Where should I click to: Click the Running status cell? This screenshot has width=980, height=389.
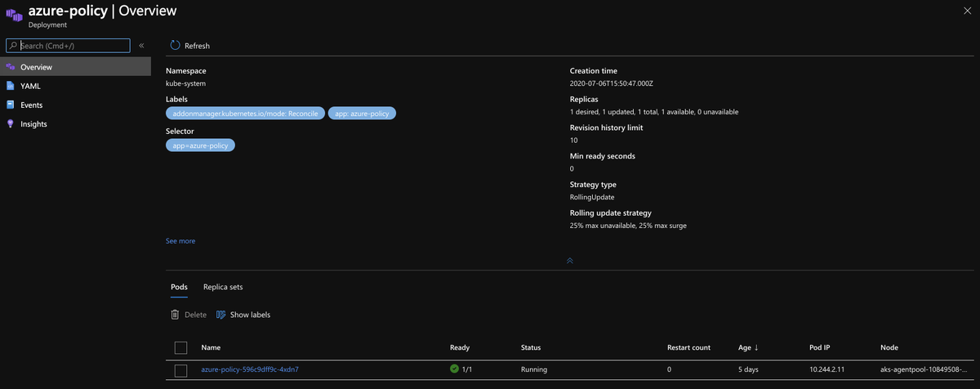pos(534,369)
